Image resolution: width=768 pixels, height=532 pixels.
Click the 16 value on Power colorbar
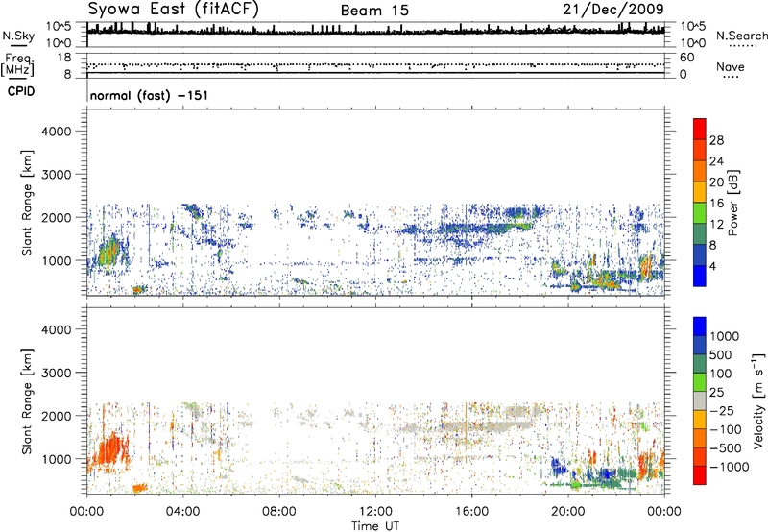click(716, 204)
